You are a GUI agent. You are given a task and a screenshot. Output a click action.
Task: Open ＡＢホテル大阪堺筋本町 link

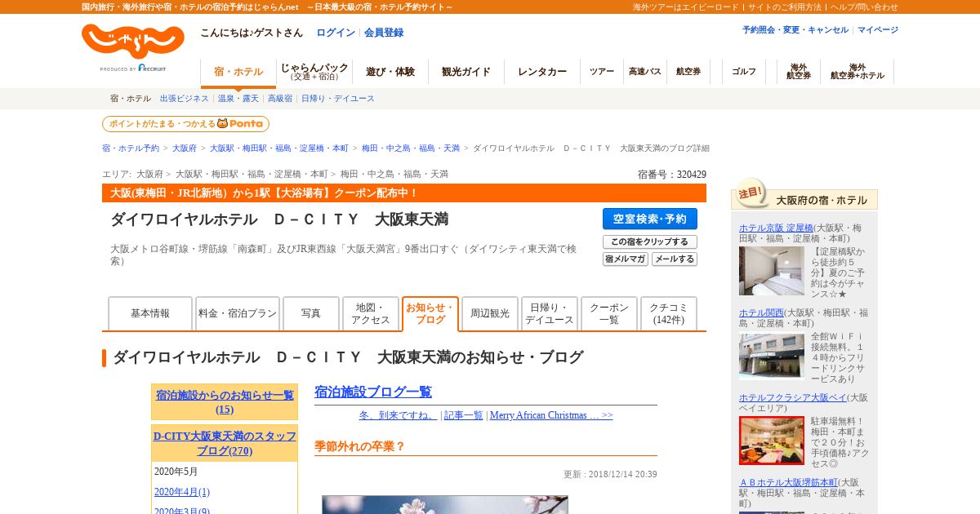click(787, 482)
